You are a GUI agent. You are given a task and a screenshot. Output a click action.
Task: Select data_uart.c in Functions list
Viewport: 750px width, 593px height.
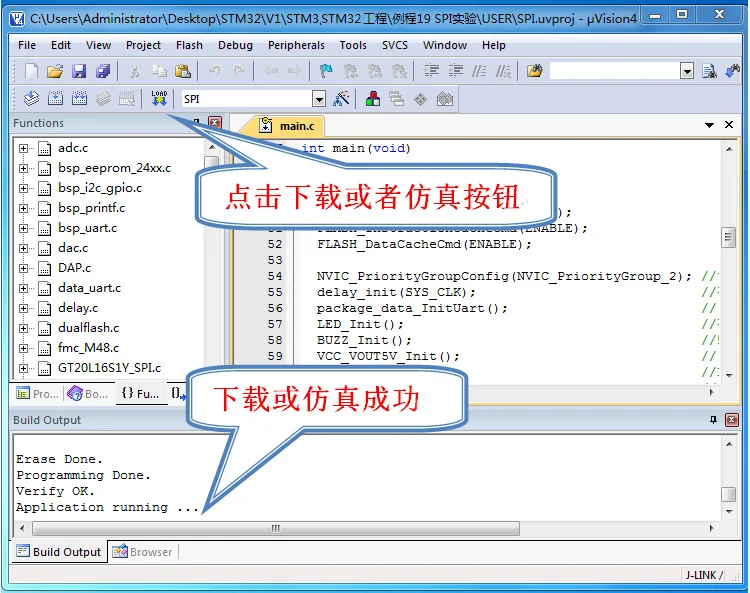click(x=89, y=288)
